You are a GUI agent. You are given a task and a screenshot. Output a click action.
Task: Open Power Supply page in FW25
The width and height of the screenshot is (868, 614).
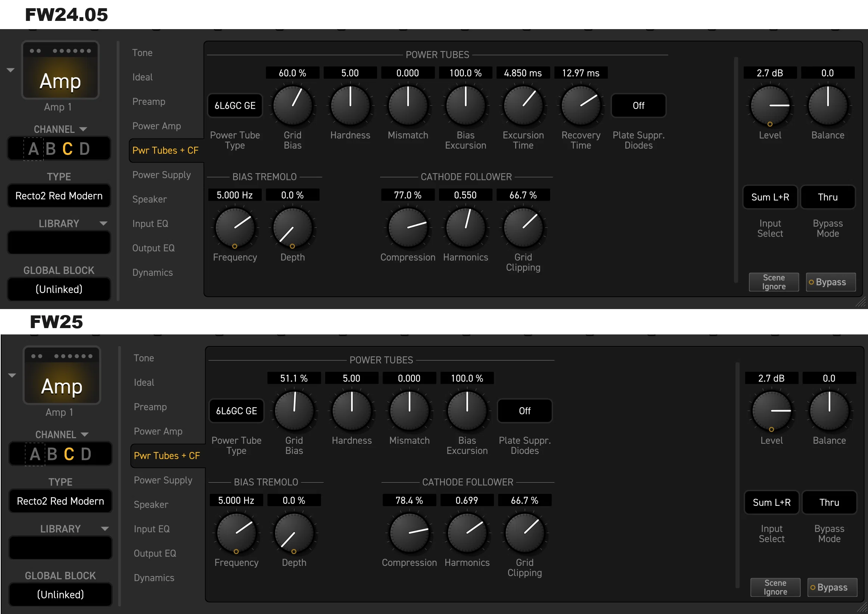(163, 480)
